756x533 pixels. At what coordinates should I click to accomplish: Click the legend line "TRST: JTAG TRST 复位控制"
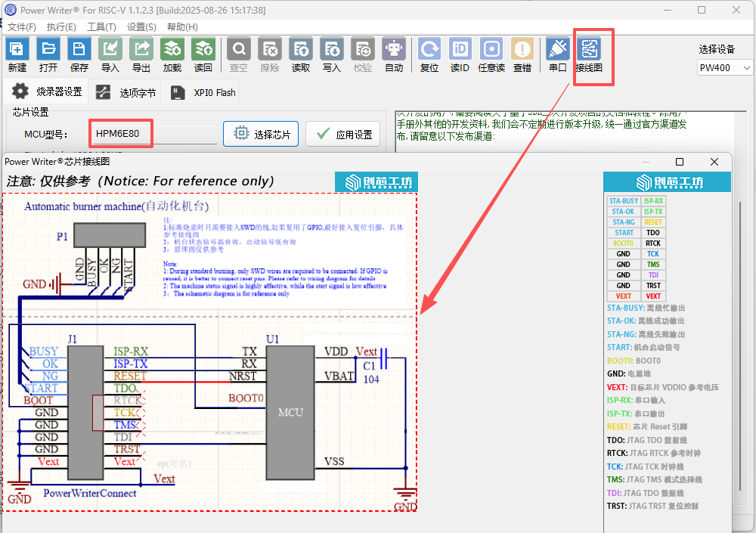pyautogui.click(x=652, y=506)
